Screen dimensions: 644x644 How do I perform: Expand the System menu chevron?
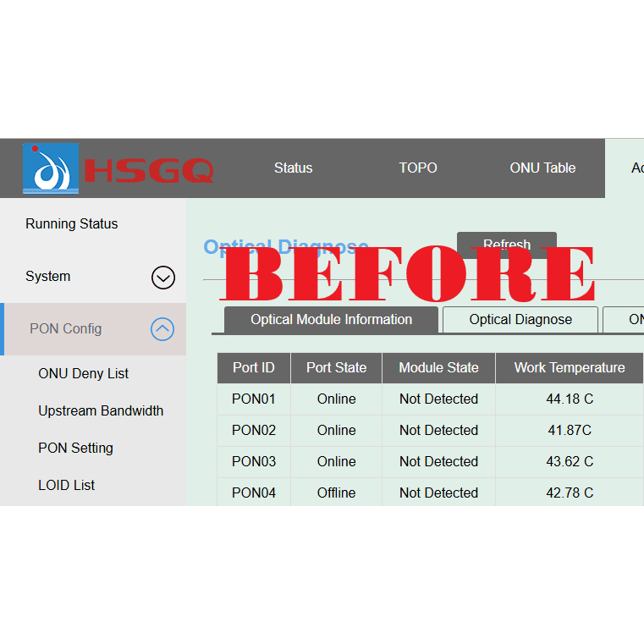tap(162, 277)
